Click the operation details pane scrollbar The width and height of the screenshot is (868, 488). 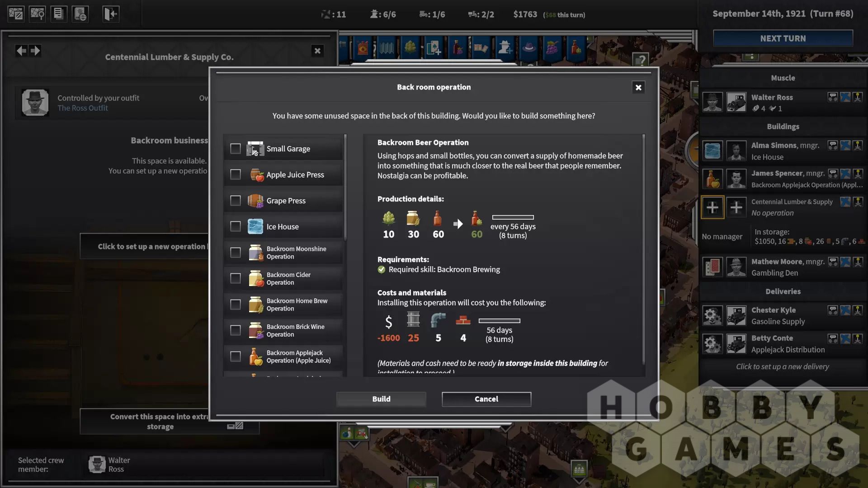coord(644,249)
